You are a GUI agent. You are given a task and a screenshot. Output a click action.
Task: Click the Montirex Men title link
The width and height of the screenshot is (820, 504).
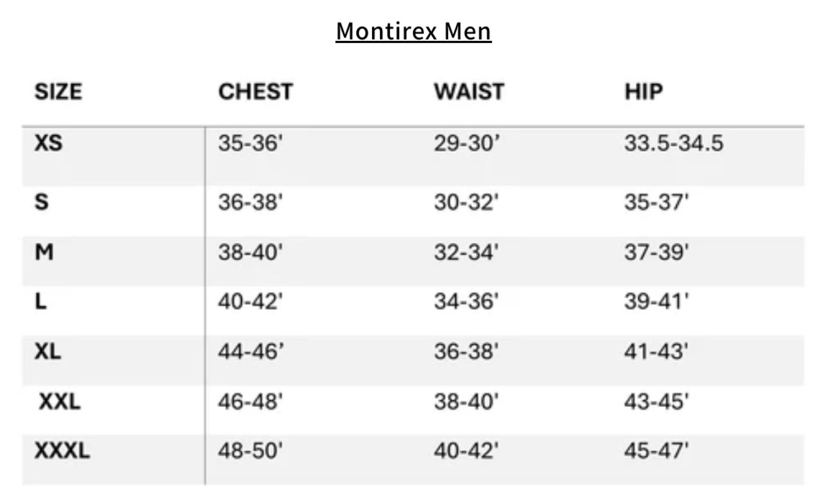click(414, 32)
